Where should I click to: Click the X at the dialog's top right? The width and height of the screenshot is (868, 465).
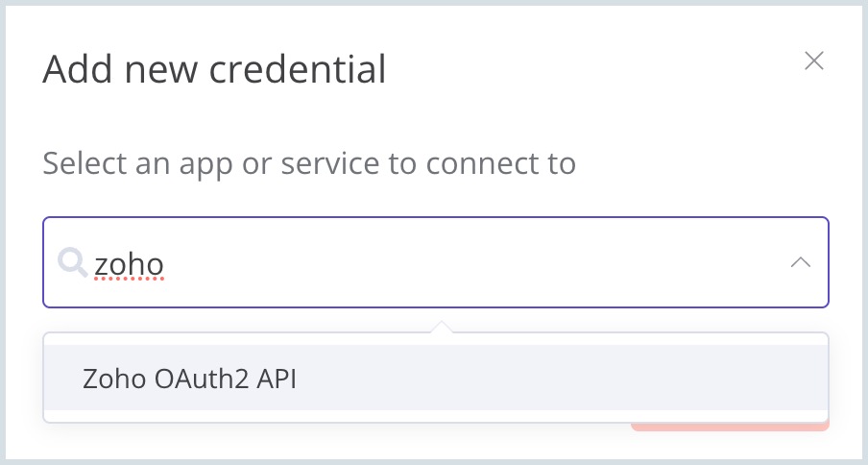coord(813,61)
